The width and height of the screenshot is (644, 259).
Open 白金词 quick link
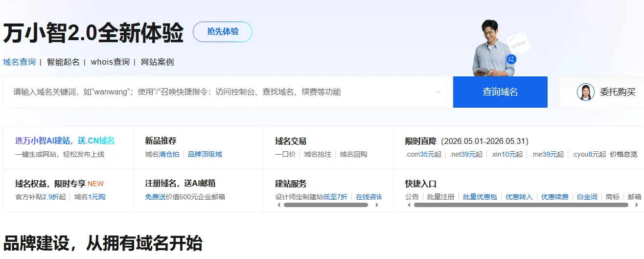coord(587,197)
